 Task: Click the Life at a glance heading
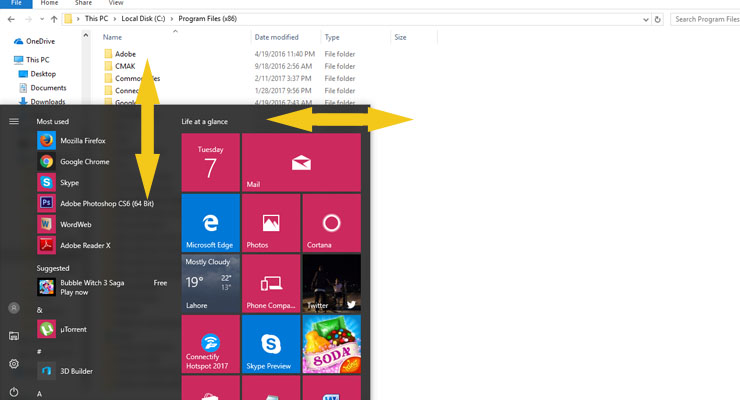[204, 121]
